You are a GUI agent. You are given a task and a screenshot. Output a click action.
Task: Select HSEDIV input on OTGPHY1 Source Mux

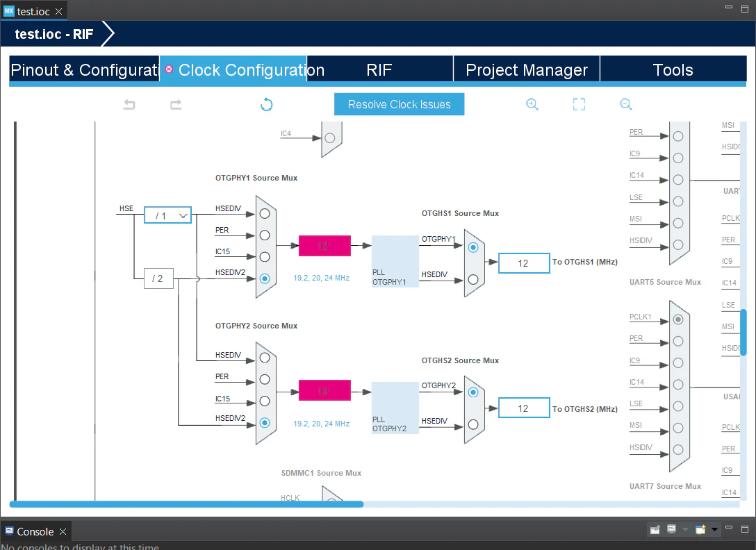[265, 213]
